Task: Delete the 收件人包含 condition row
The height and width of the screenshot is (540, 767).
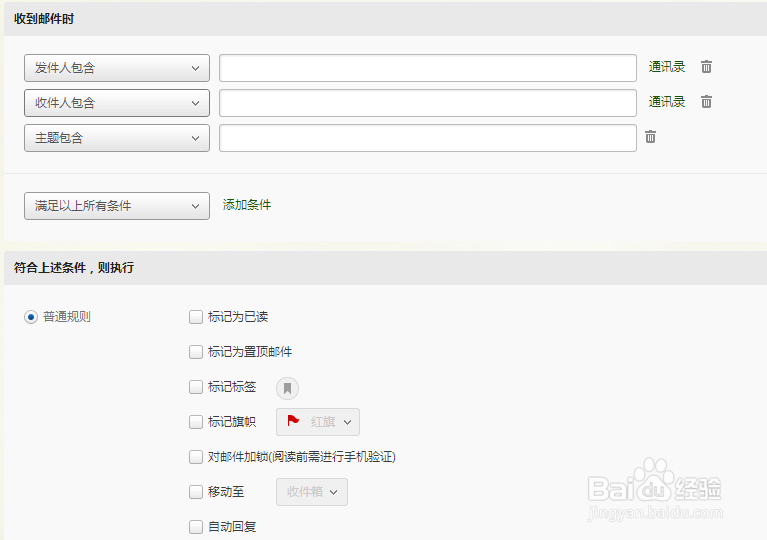Action: (x=706, y=102)
